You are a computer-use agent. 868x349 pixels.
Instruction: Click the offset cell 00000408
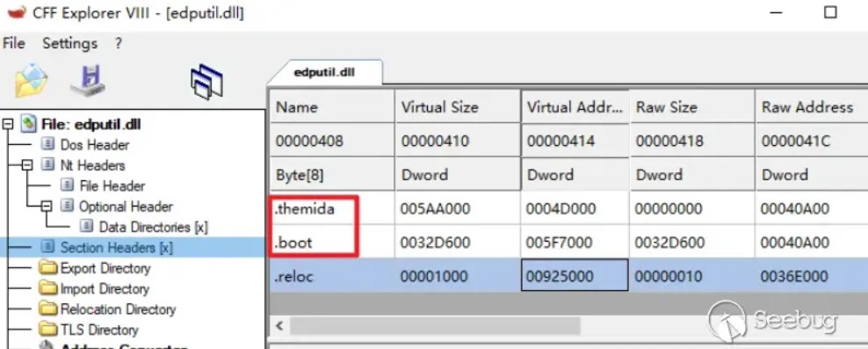(x=332, y=141)
